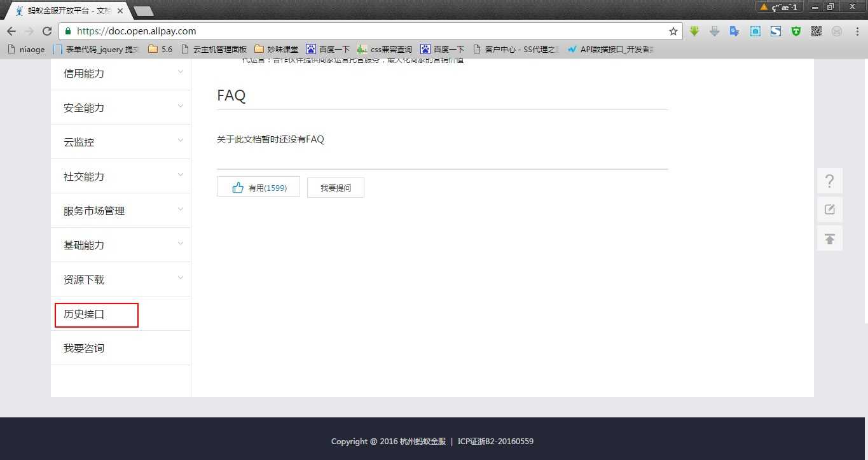
Task: Open the 我要咨询 sidebar item
Action: tap(121, 348)
